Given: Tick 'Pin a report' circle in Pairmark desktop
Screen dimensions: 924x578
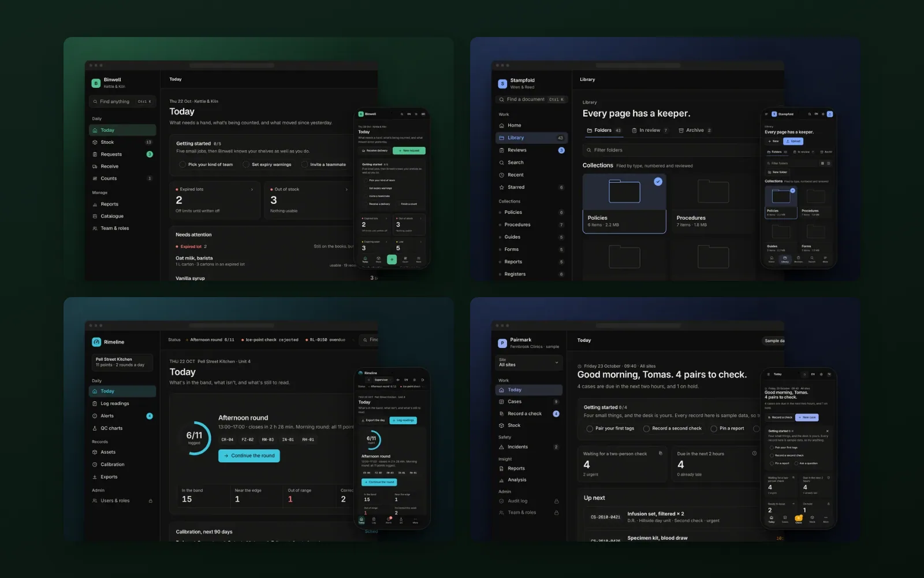Looking at the screenshot, I should [x=714, y=429].
